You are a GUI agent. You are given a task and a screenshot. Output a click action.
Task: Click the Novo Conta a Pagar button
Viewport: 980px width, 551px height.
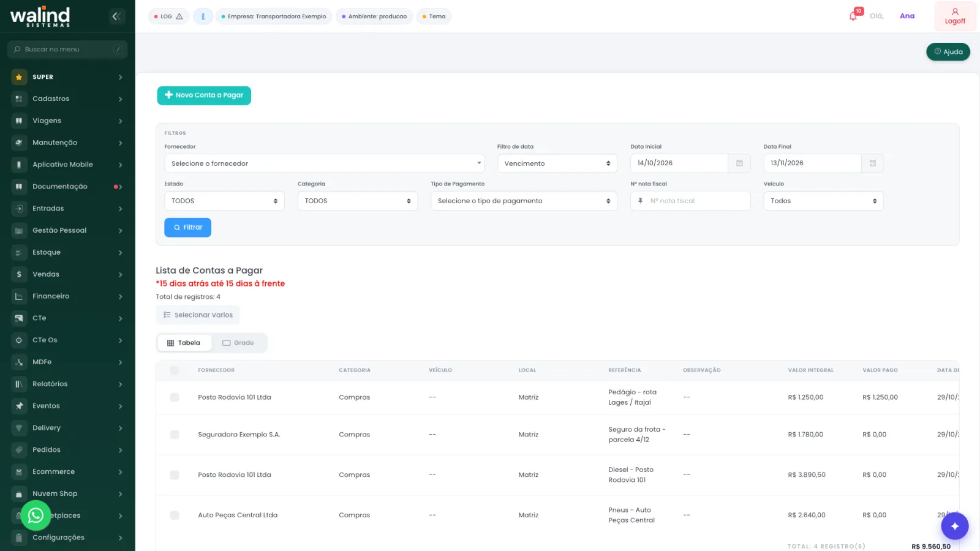pyautogui.click(x=204, y=96)
